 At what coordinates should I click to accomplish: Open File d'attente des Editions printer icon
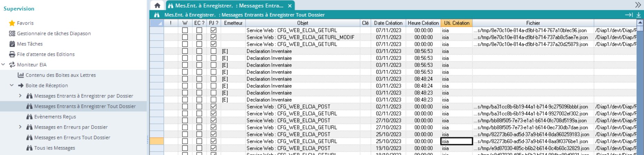12,54
